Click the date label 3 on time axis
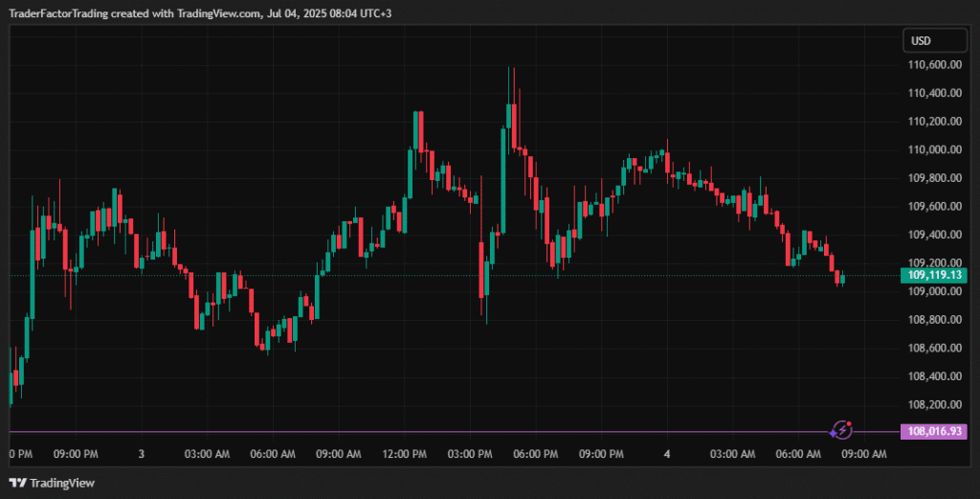980x499 pixels. click(142, 454)
